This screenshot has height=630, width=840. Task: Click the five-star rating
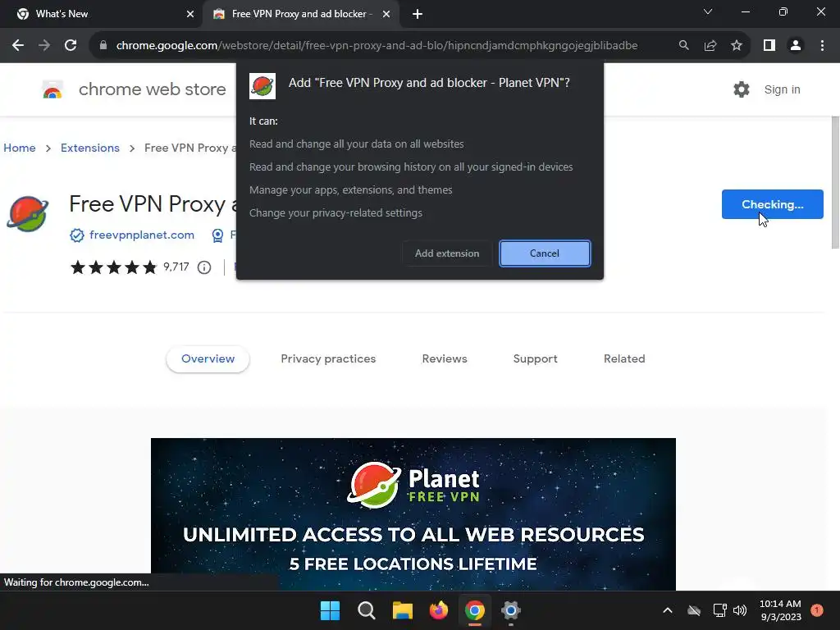[x=113, y=267]
